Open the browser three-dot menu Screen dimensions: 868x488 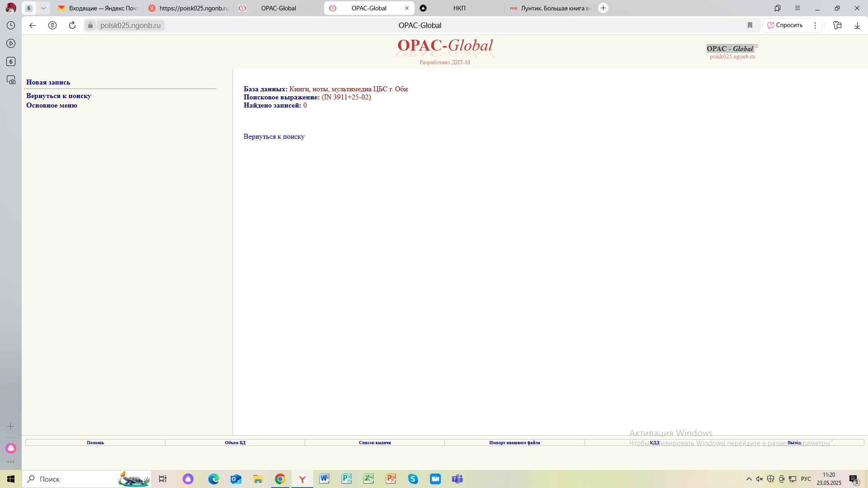tap(815, 25)
